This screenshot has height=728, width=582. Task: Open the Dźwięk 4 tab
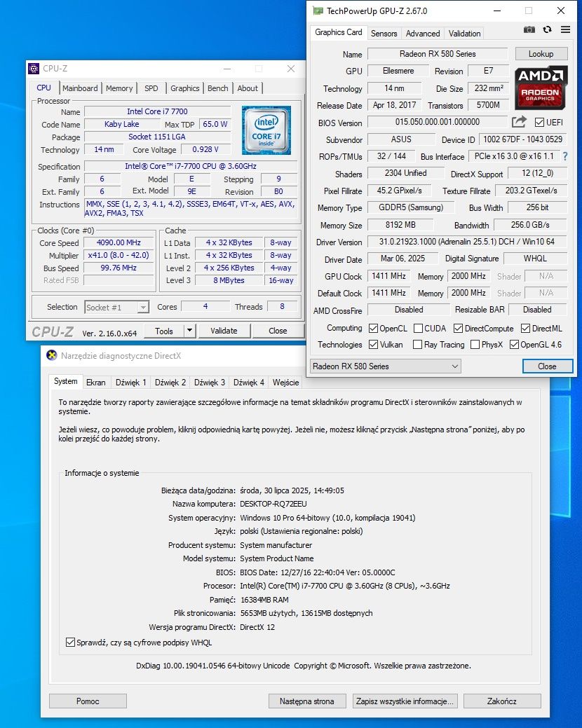tap(249, 382)
